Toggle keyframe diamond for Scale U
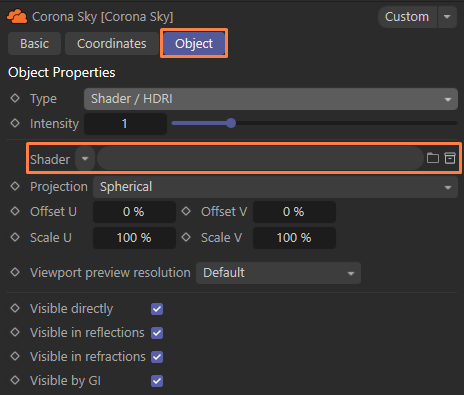The image size is (464, 395). 15,237
